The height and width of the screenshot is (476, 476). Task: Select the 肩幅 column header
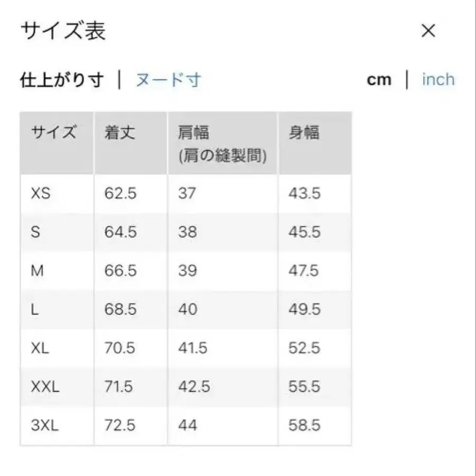193,132
